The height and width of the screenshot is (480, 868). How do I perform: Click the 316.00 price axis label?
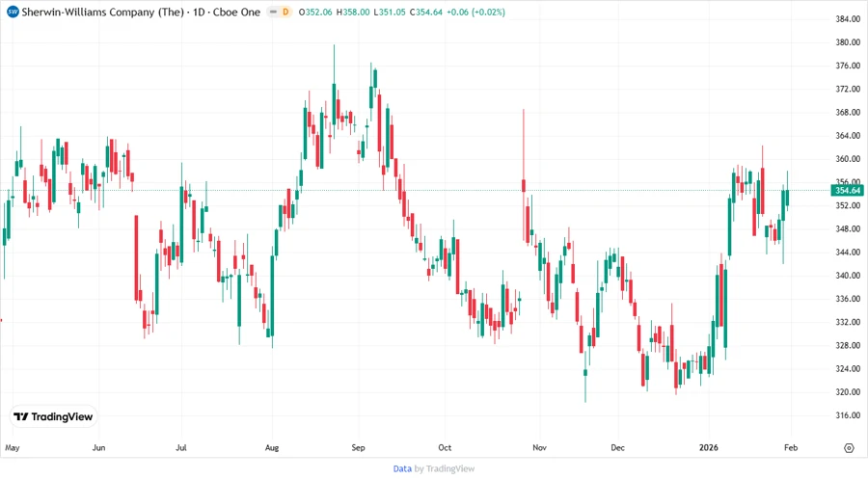pos(848,414)
